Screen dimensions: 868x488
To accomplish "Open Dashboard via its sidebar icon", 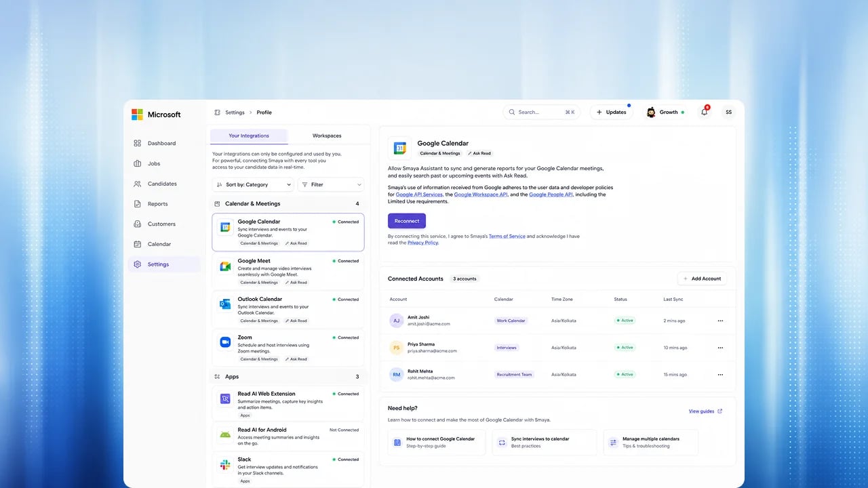I will pos(138,144).
